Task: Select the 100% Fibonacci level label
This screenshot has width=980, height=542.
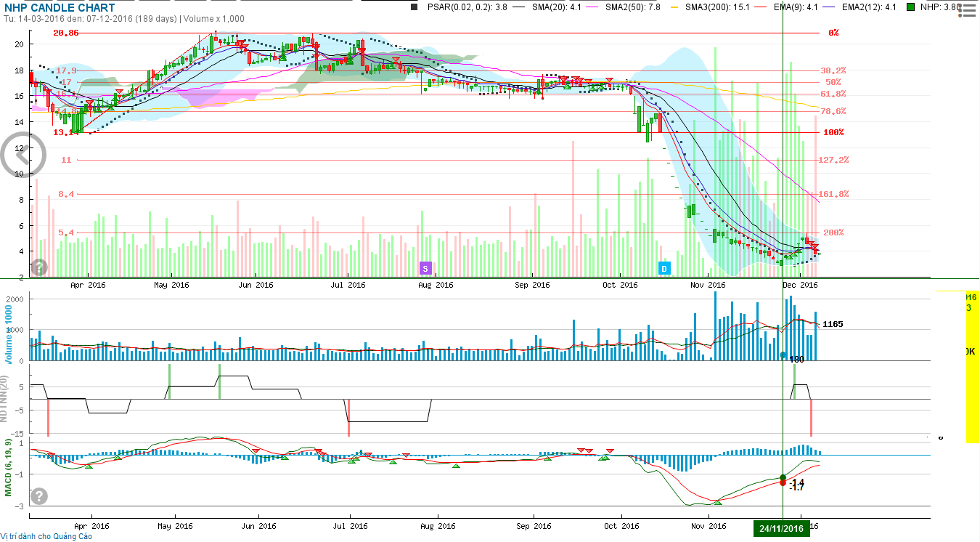Action: (833, 132)
